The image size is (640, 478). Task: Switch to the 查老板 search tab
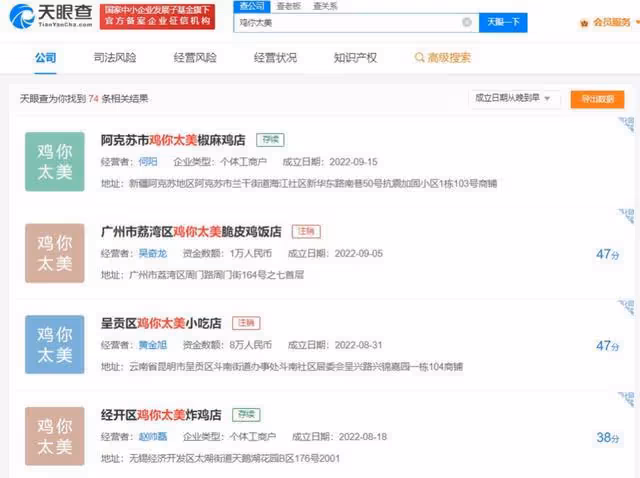[x=289, y=6]
